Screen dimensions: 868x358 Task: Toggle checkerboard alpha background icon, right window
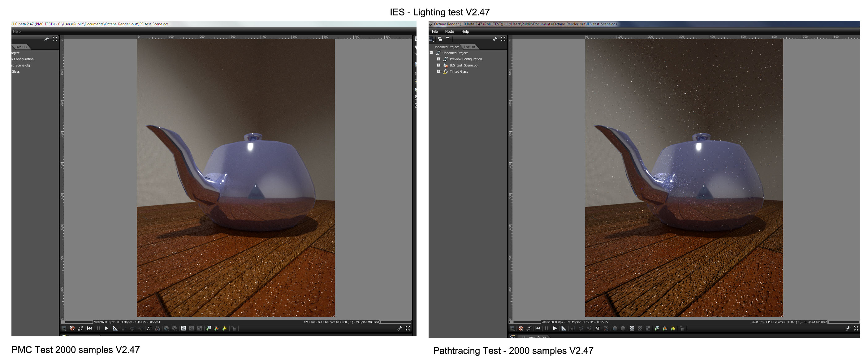pos(640,328)
